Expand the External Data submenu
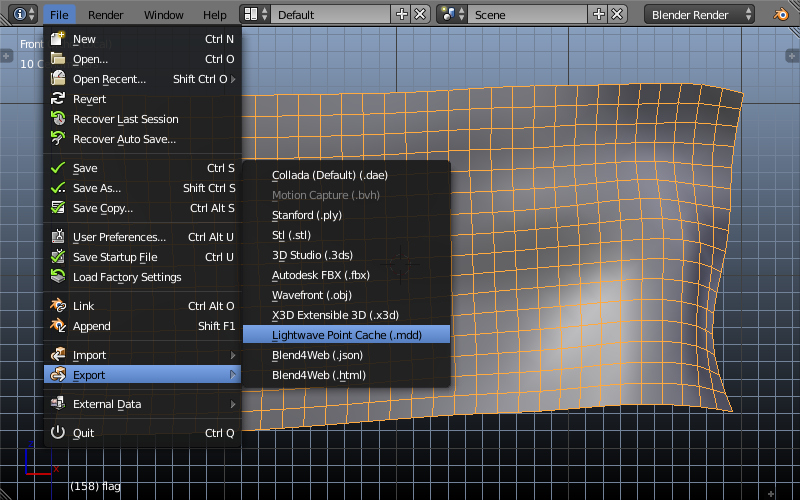800x500 pixels. pyautogui.click(x=142, y=404)
